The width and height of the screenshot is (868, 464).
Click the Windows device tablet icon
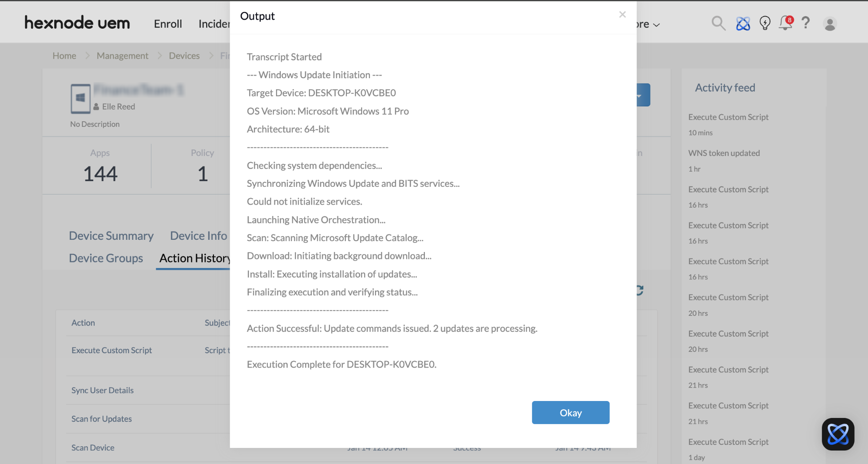[80, 98]
